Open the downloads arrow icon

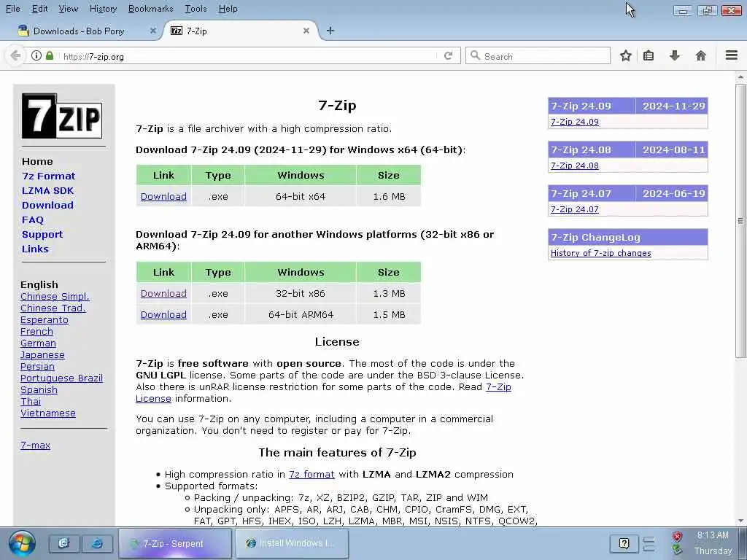pyautogui.click(x=675, y=55)
